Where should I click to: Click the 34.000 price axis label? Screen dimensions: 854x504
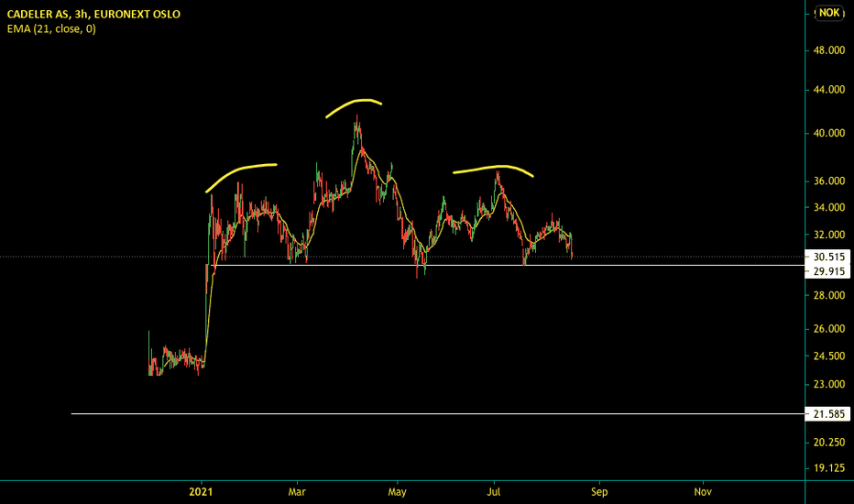point(829,207)
